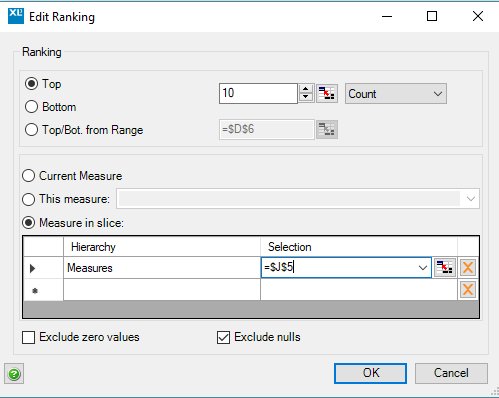Screen dimensions: 499x398
Task: Click the Selection column header
Action: (x=359, y=247)
